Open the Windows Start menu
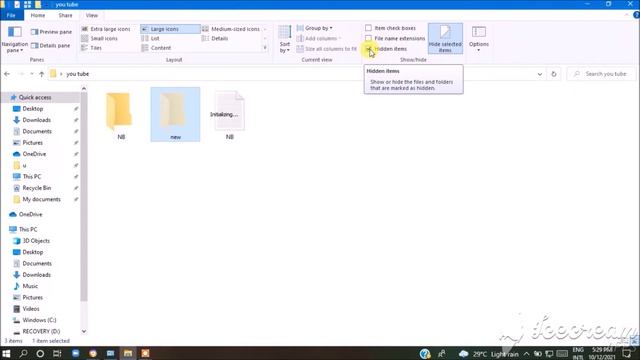 click(6, 353)
